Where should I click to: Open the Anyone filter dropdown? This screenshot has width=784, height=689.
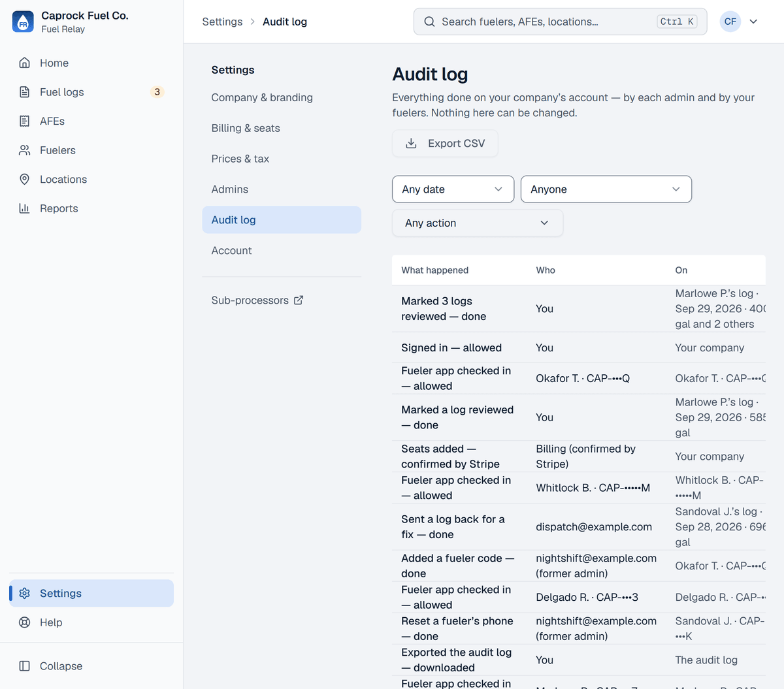(606, 189)
